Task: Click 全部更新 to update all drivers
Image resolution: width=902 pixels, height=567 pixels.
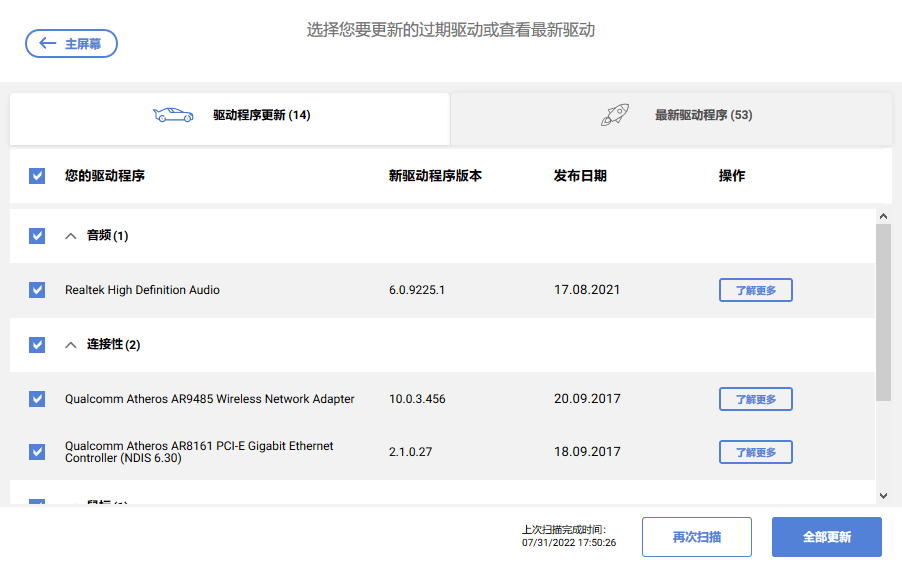Action: [x=827, y=537]
